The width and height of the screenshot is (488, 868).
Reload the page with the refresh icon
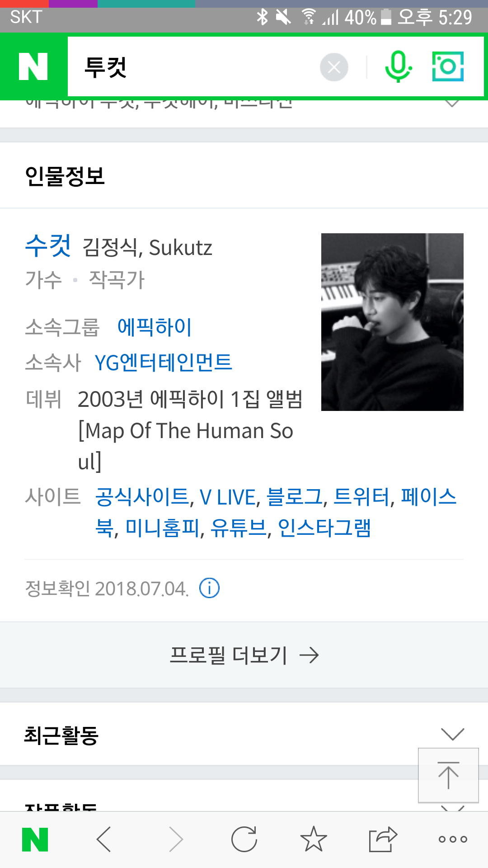[244, 840]
